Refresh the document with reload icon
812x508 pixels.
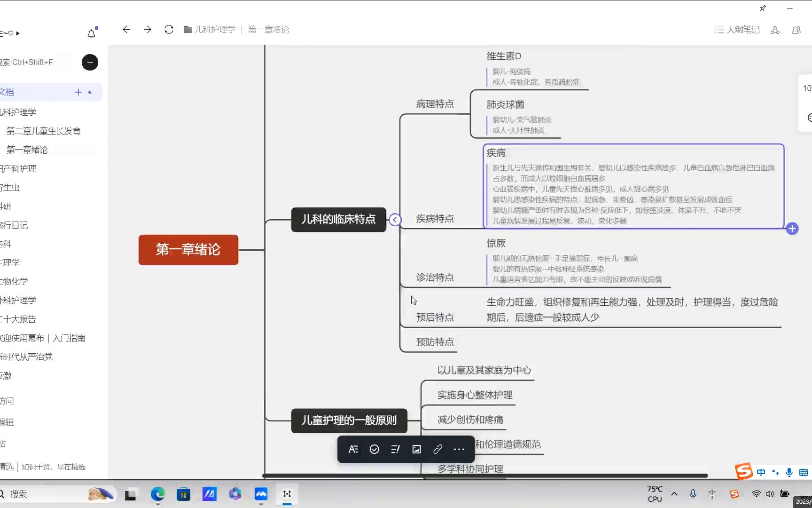coord(169,29)
